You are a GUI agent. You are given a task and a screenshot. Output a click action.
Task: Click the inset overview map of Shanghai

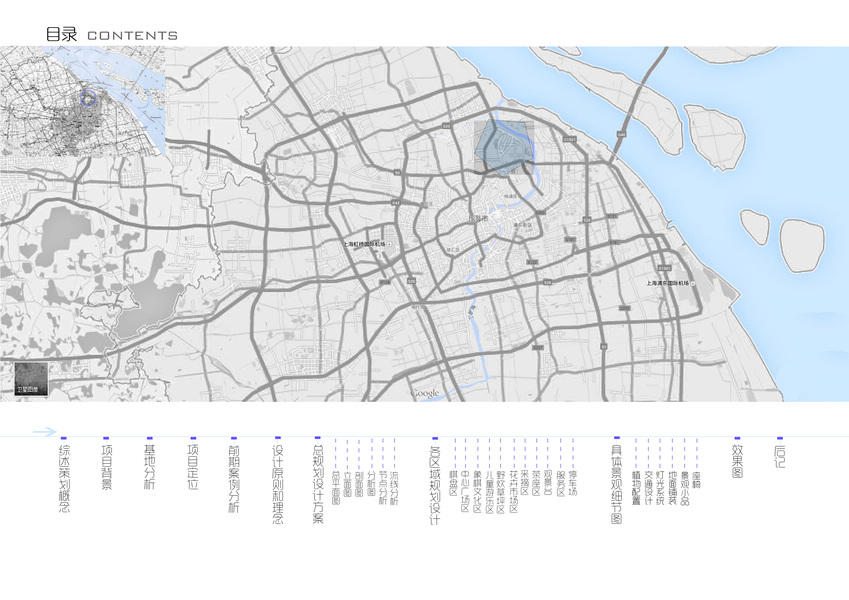pyautogui.click(x=82, y=101)
